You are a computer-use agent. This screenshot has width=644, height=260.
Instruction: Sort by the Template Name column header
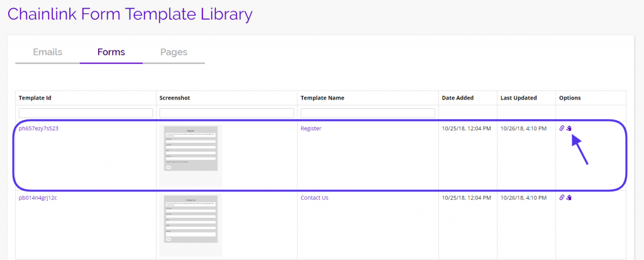point(323,98)
